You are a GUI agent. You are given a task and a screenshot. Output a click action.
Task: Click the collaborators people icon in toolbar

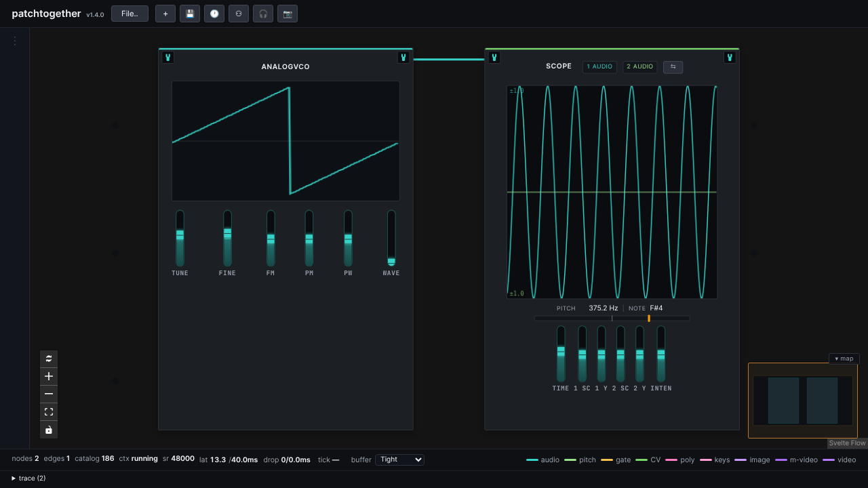click(x=239, y=14)
